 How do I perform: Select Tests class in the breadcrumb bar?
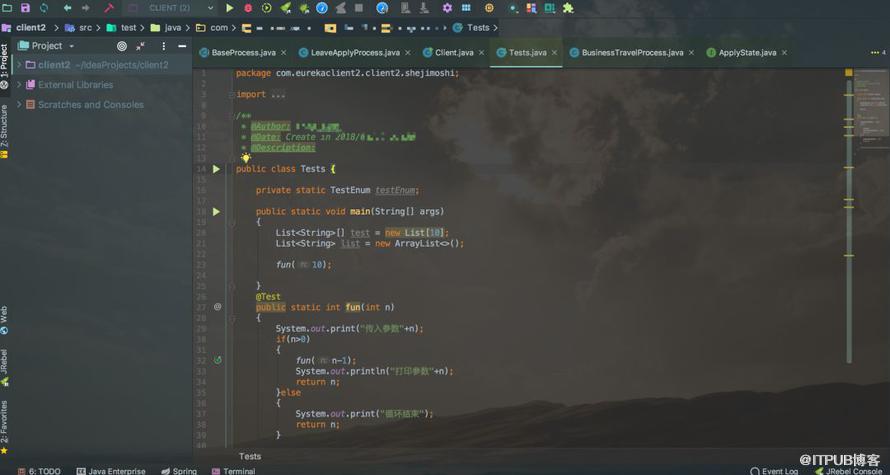point(478,27)
